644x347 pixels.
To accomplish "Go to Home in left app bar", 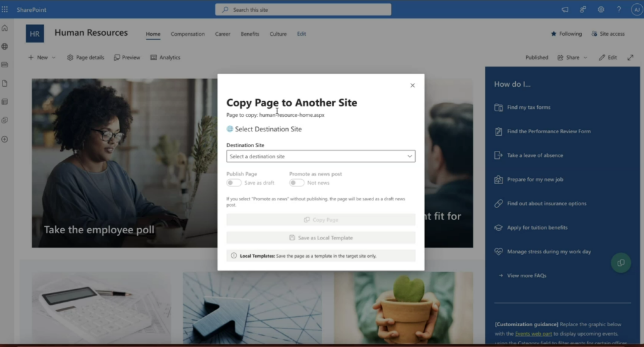I will pyautogui.click(x=5, y=28).
